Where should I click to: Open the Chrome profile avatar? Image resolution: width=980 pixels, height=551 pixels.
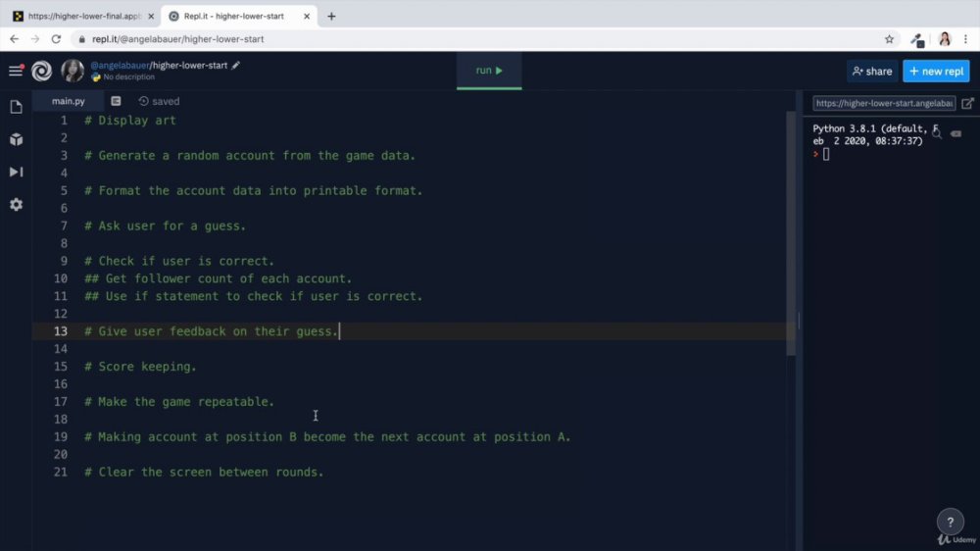click(945, 39)
